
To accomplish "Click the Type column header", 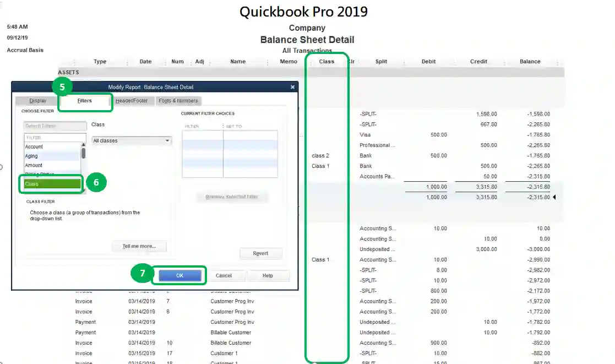I will click(100, 62).
